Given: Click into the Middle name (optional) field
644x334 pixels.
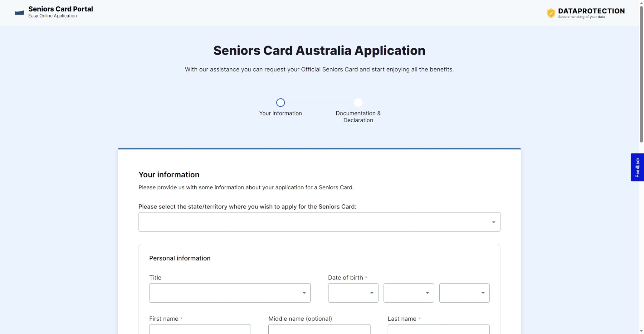Looking at the screenshot, I should click(x=319, y=329).
